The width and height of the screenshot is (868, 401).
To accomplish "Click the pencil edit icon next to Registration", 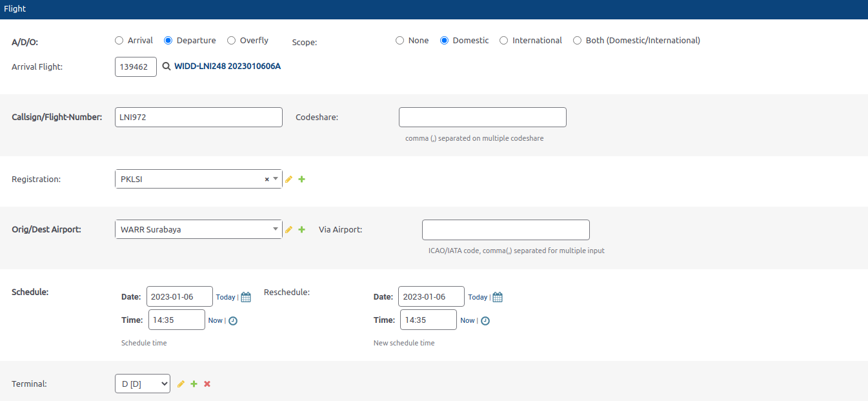I will pos(289,180).
